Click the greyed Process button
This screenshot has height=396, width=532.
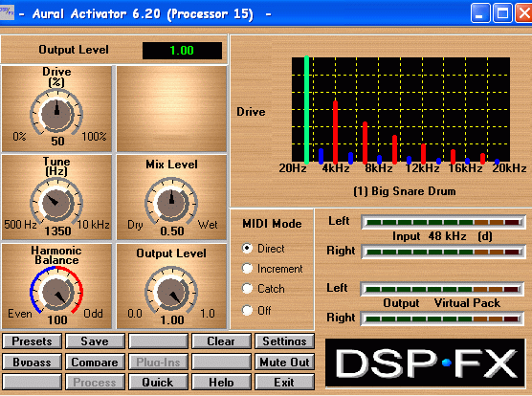coord(95,382)
